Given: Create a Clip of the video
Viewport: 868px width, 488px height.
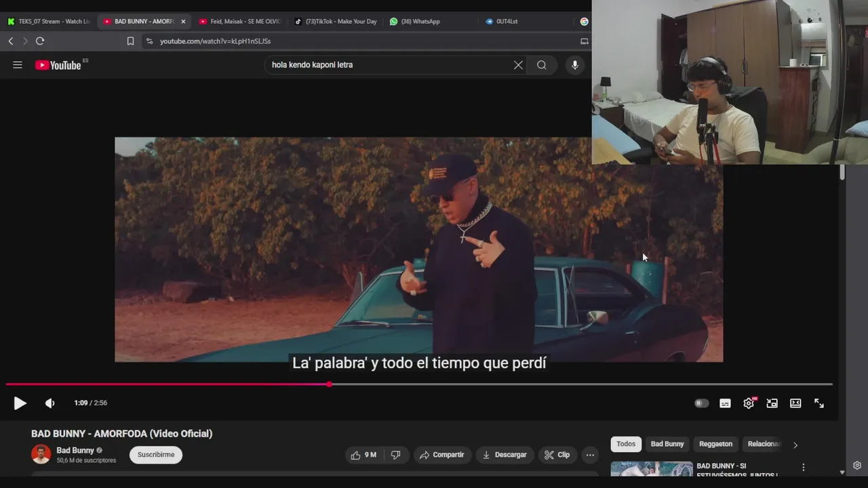Looking at the screenshot, I should point(557,455).
